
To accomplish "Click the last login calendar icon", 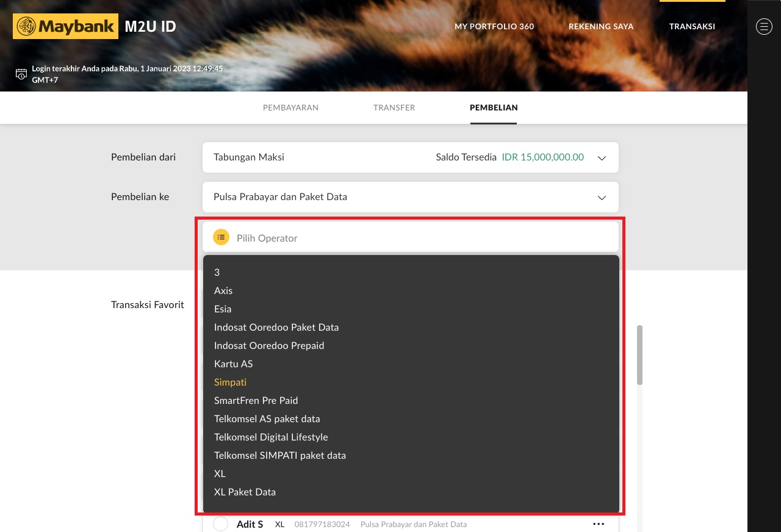I will point(21,74).
